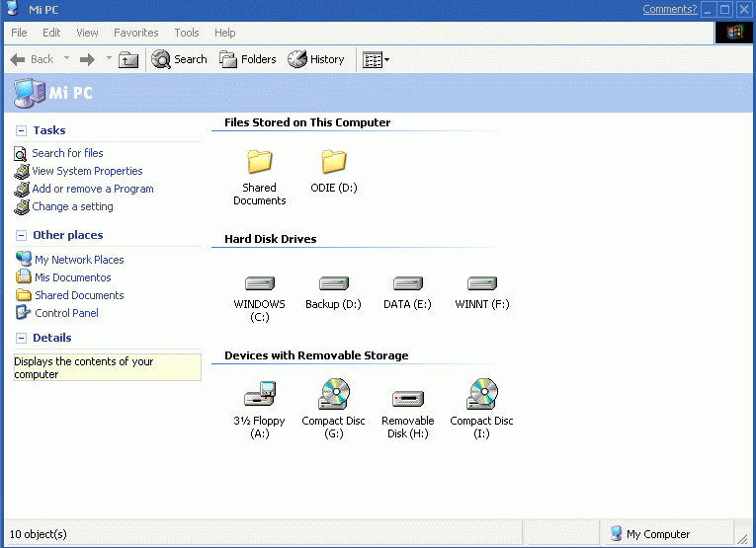Image resolution: width=756 pixels, height=548 pixels.
Task: Click the View System Properties link
Action: [x=87, y=171]
